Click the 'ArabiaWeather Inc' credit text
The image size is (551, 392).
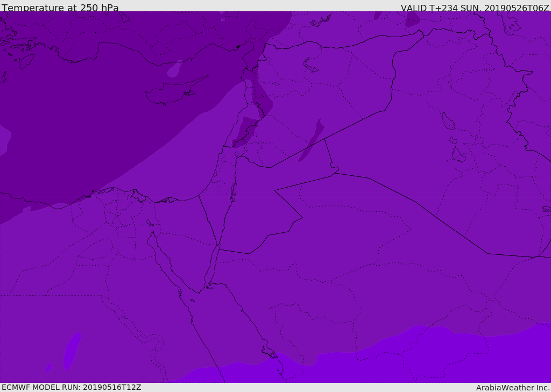[513, 388]
